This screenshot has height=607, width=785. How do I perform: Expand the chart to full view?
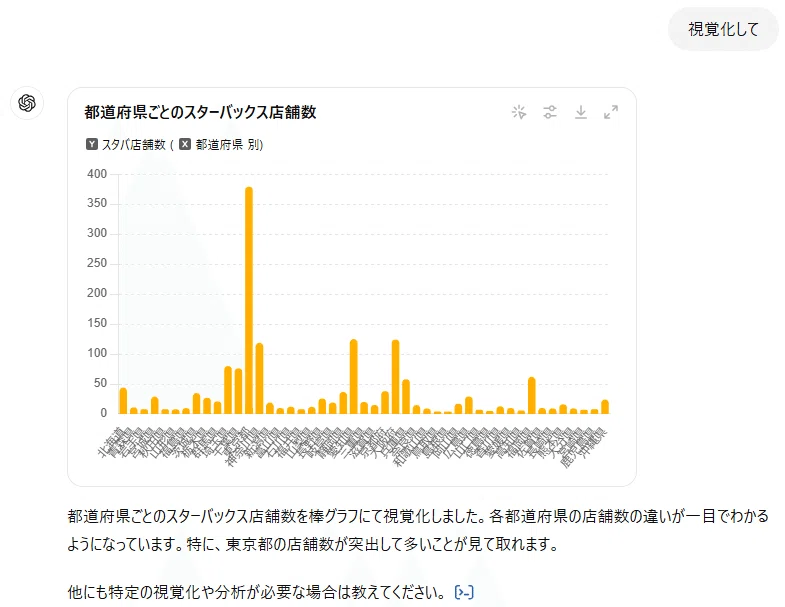tap(611, 112)
